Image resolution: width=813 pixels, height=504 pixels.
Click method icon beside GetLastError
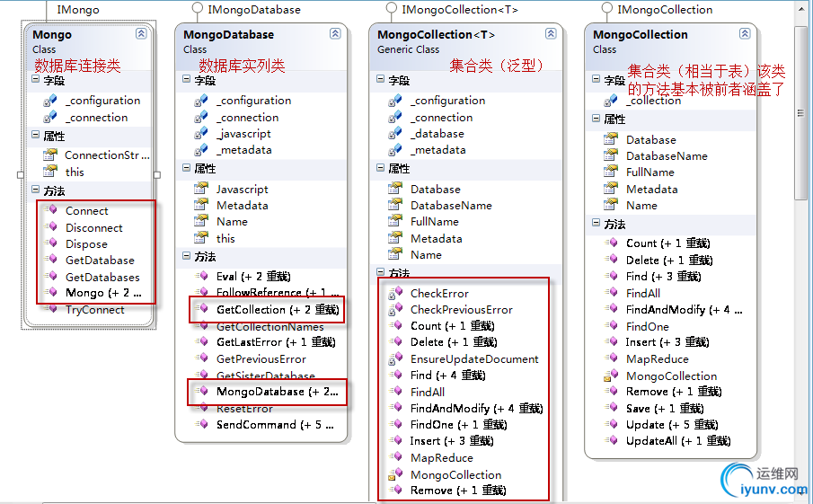[202, 341]
